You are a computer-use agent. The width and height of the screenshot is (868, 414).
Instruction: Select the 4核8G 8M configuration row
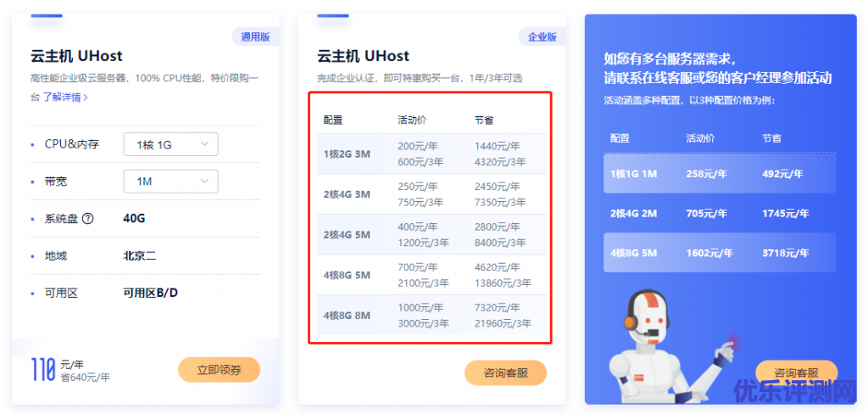click(431, 315)
